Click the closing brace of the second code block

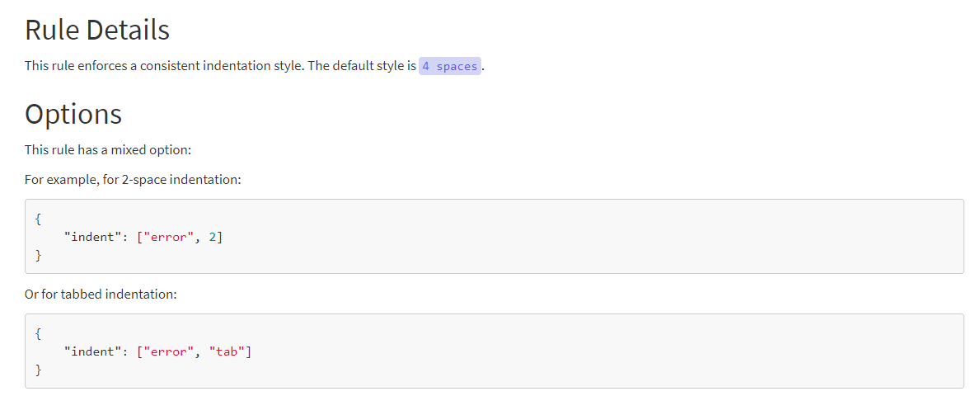pyautogui.click(x=38, y=370)
